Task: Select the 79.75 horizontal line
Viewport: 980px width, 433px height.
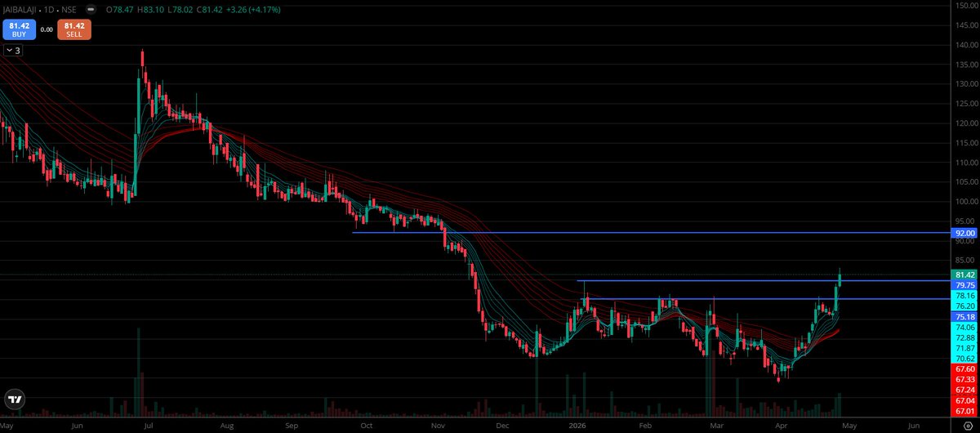Action: point(764,281)
